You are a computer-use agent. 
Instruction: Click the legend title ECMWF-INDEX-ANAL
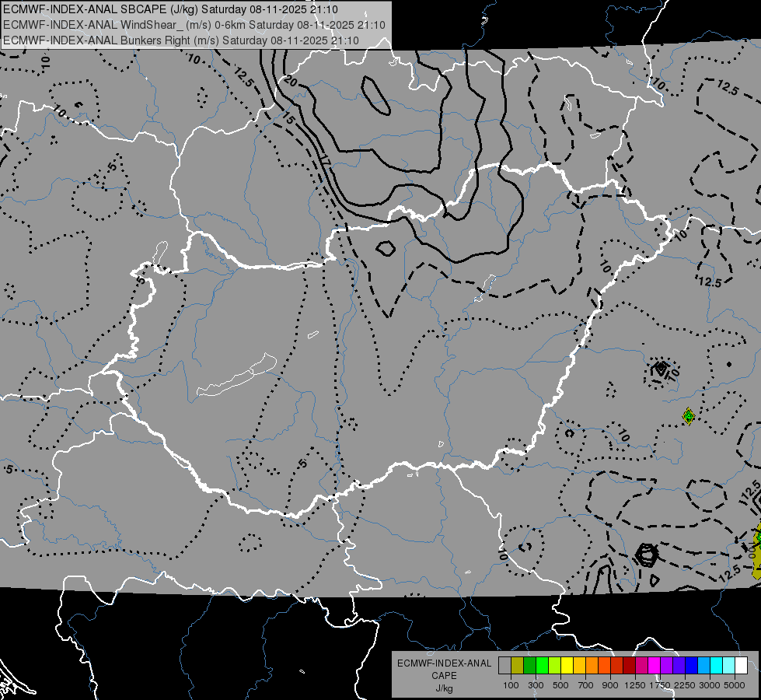[x=444, y=663]
